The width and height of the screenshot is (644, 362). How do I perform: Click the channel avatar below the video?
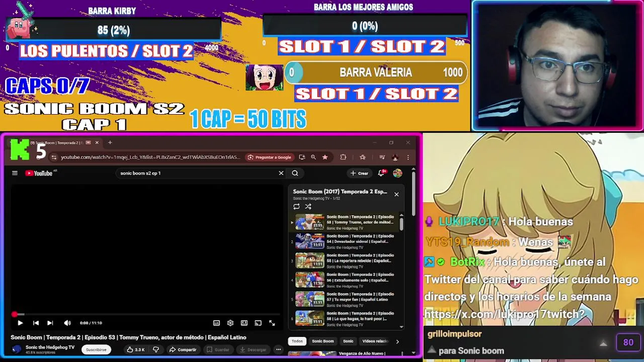click(x=17, y=349)
